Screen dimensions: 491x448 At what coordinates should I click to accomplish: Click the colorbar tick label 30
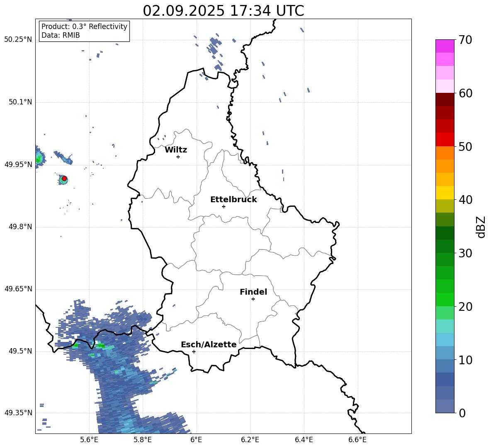coord(465,253)
